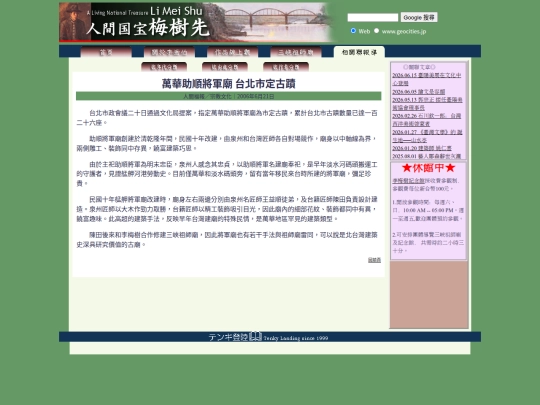Open the related article dated 2006.06.15
The width and height of the screenshot is (540, 405).
tap(426, 79)
